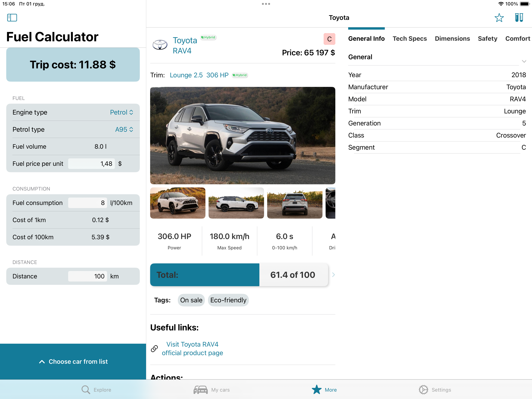
Task: Tap the Trip cost 11.88 $ banner
Action: [x=73, y=64]
